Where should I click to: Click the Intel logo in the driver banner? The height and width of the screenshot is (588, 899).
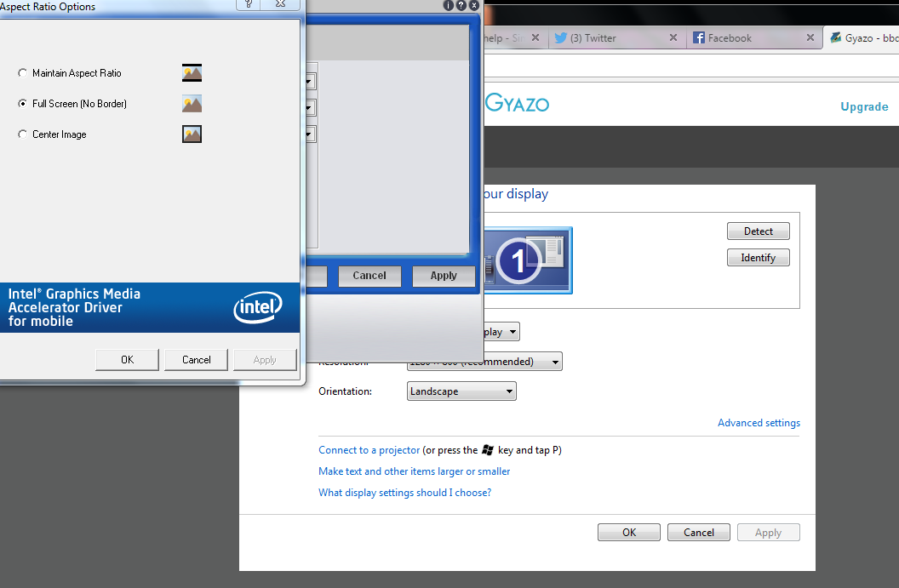(x=258, y=308)
